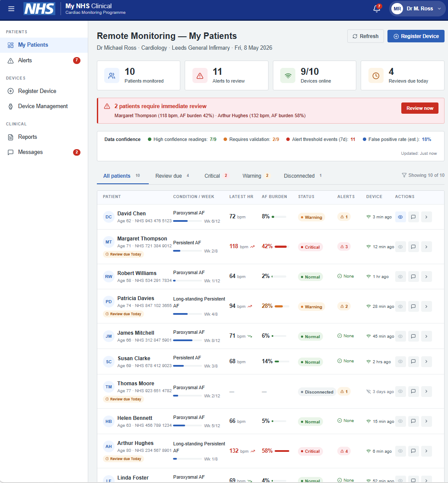
Task: Open Margaret Thompson's row chevron
Action: coord(426,247)
